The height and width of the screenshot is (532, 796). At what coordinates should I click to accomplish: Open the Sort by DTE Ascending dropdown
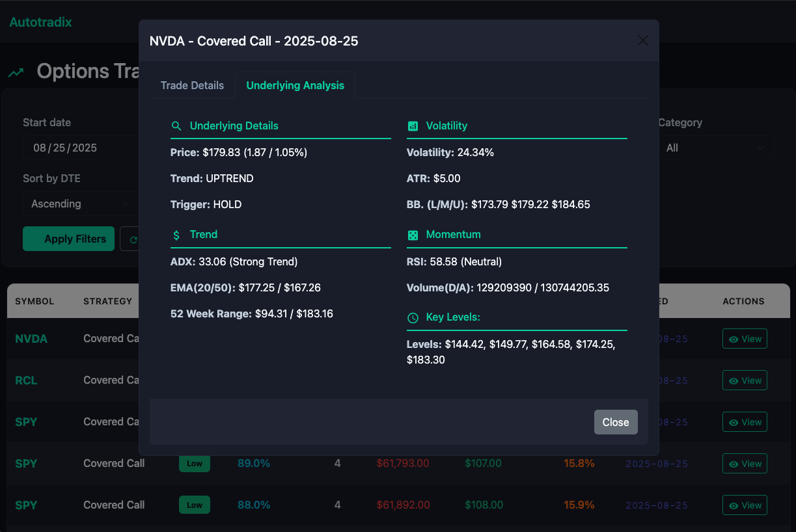tap(81, 204)
